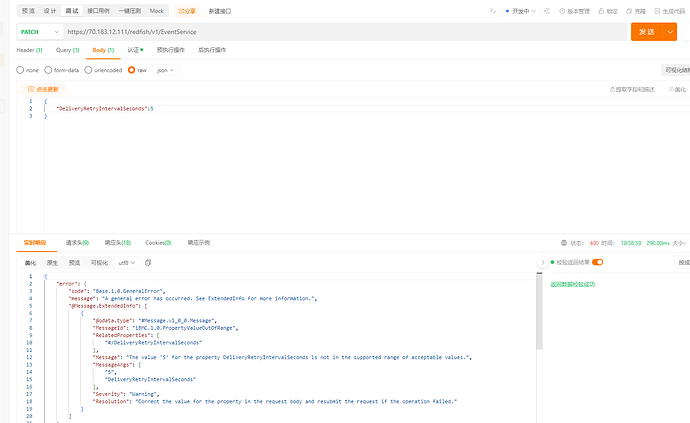The width and height of the screenshot is (690, 423).
Task: Select the 原生 raw response view
Action: [x=52, y=263]
